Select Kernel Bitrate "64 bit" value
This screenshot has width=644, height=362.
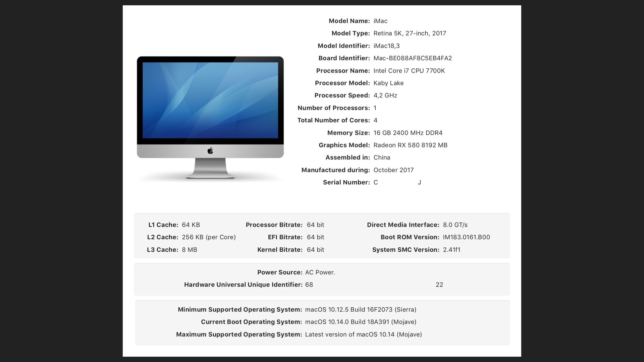click(315, 250)
